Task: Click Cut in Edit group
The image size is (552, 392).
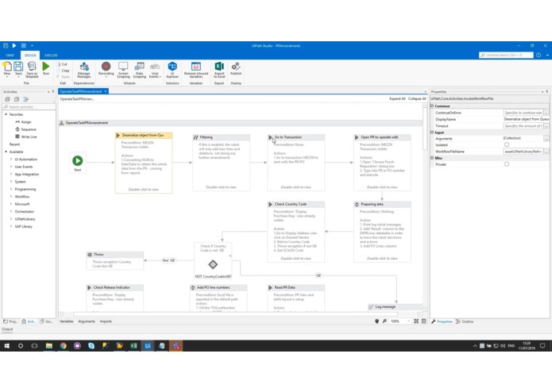Action: click(63, 64)
